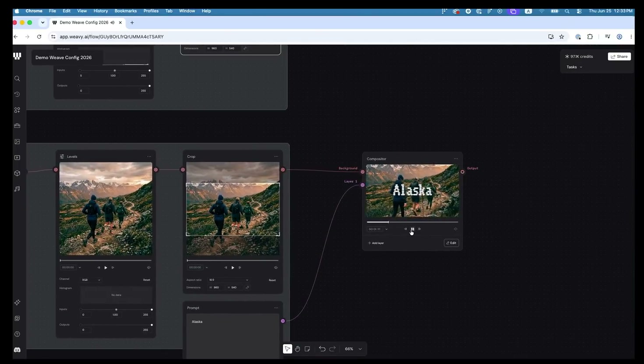Step to next frame in Compositor
The image size is (644, 364).
pos(420,229)
